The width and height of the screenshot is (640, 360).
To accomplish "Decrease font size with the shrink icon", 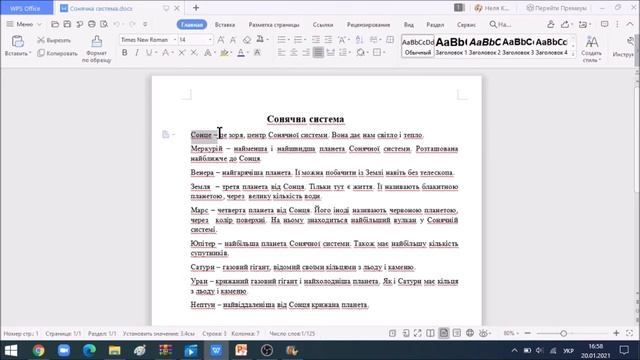I will [x=233, y=40].
